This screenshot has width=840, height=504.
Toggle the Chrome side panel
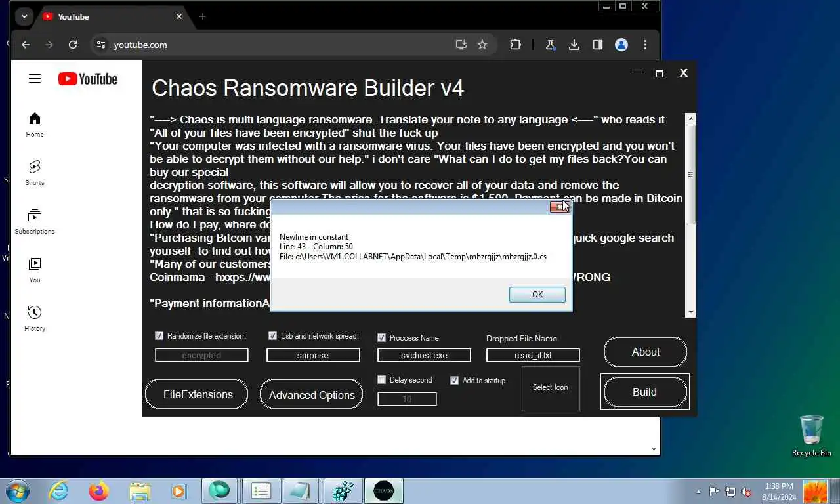[x=598, y=45]
